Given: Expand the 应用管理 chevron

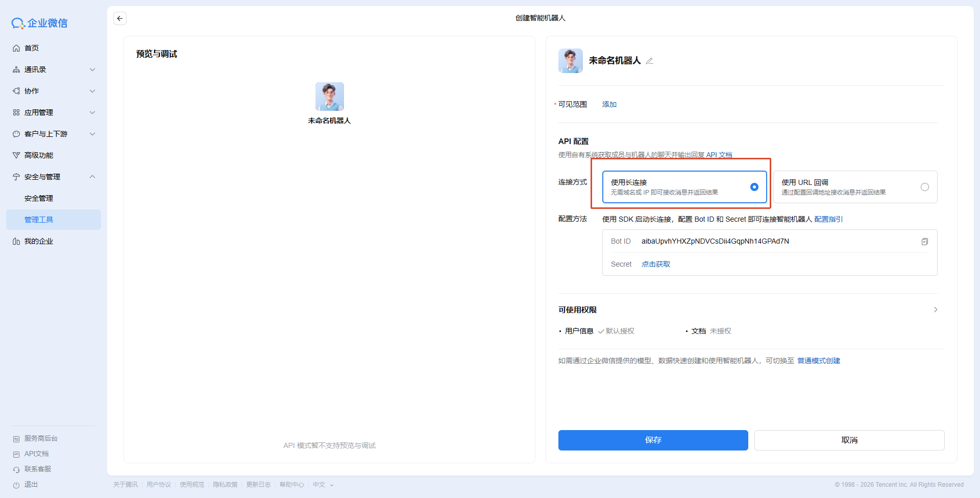Looking at the screenshot, I should coord(92,112).
